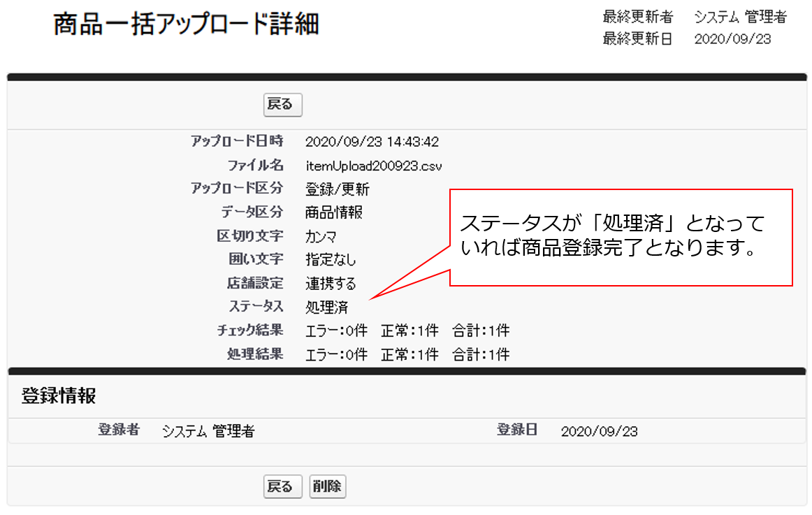This screenshot has height=515, width=812.
Task: Click the 登録情報 section header
Action: coord(59,396)
